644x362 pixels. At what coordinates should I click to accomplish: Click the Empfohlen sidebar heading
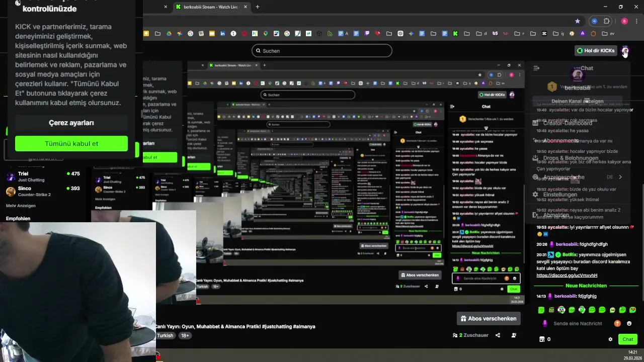tap(18, 219)
